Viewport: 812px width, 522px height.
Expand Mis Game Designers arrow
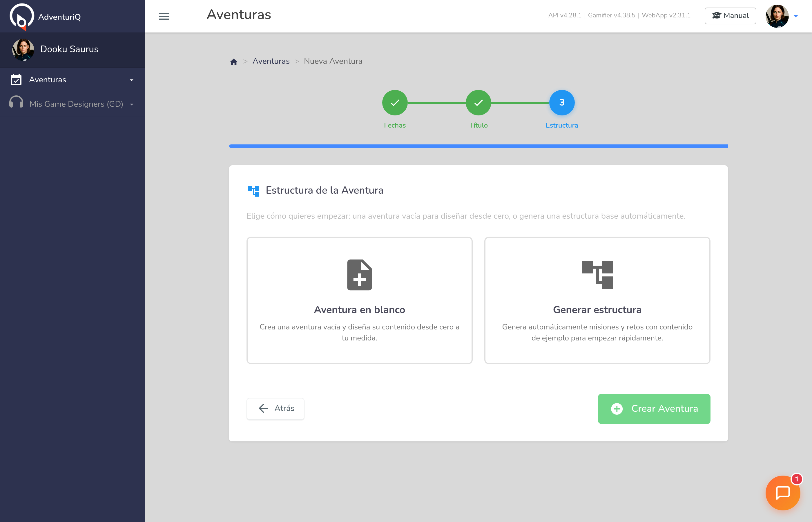click(x=131, y=105)
